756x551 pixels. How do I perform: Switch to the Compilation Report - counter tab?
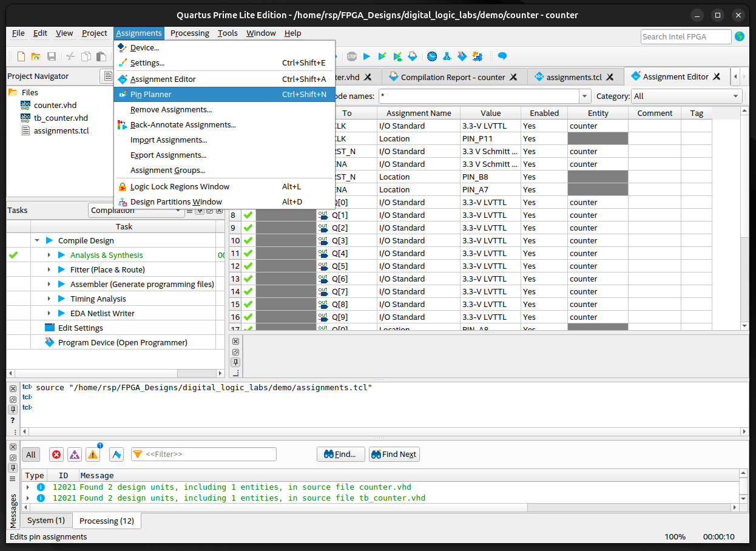pos(453,77)
